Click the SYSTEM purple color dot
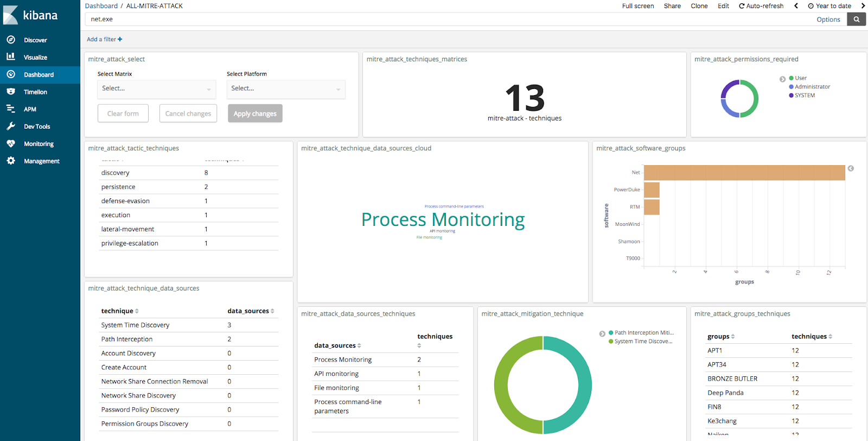 point(792,96)
